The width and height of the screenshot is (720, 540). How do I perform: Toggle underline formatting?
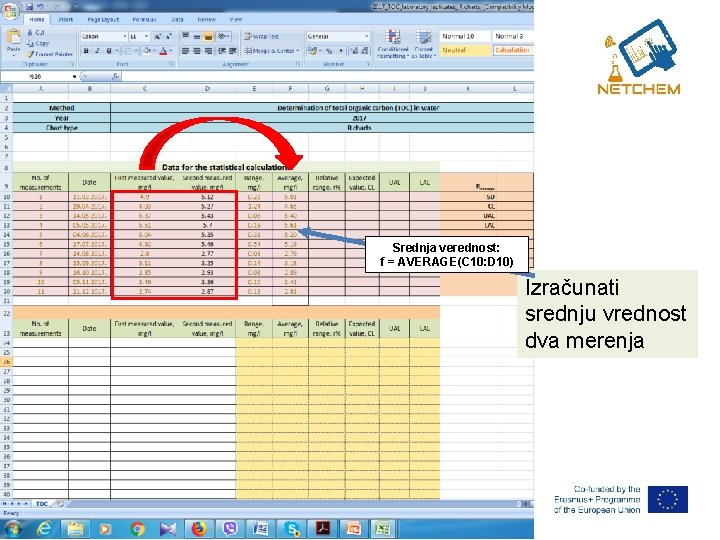(x=109, y=51)
